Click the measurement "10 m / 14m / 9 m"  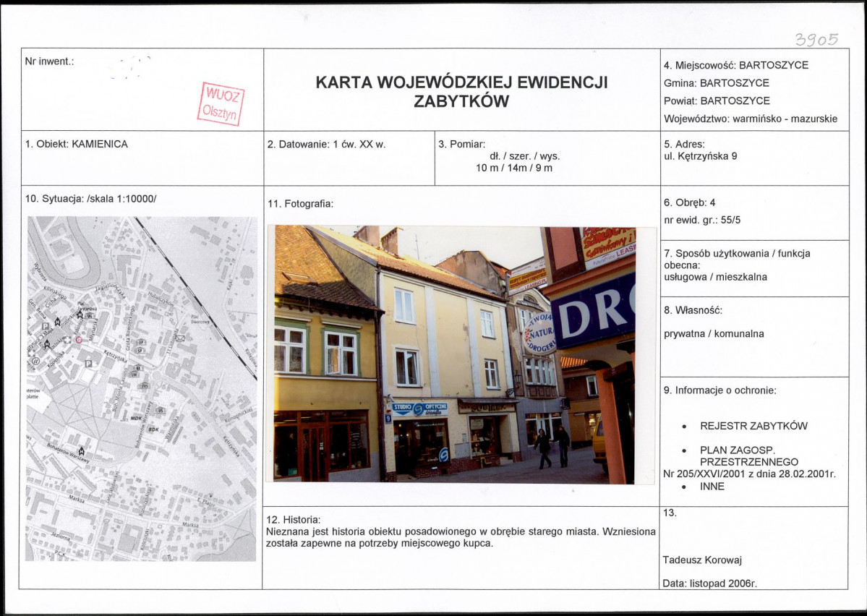point(513,168)
